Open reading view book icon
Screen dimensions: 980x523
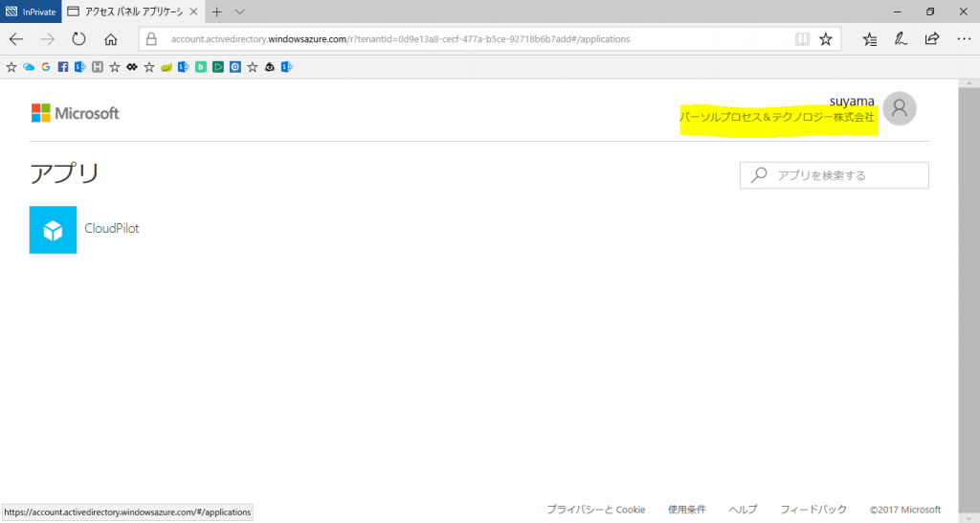tap(803, 38)
